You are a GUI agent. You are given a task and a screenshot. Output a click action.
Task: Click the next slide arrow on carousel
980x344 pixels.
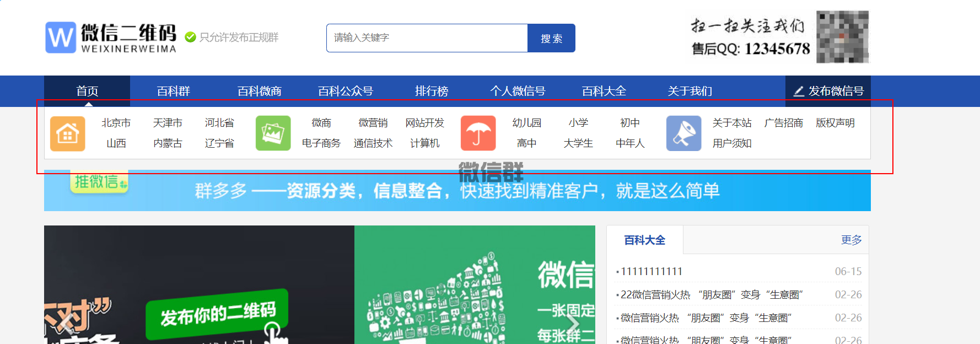click(x=573, y=324)
